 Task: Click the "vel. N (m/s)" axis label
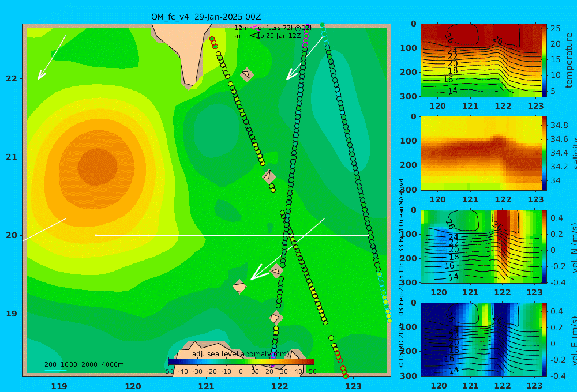(574, 247)
